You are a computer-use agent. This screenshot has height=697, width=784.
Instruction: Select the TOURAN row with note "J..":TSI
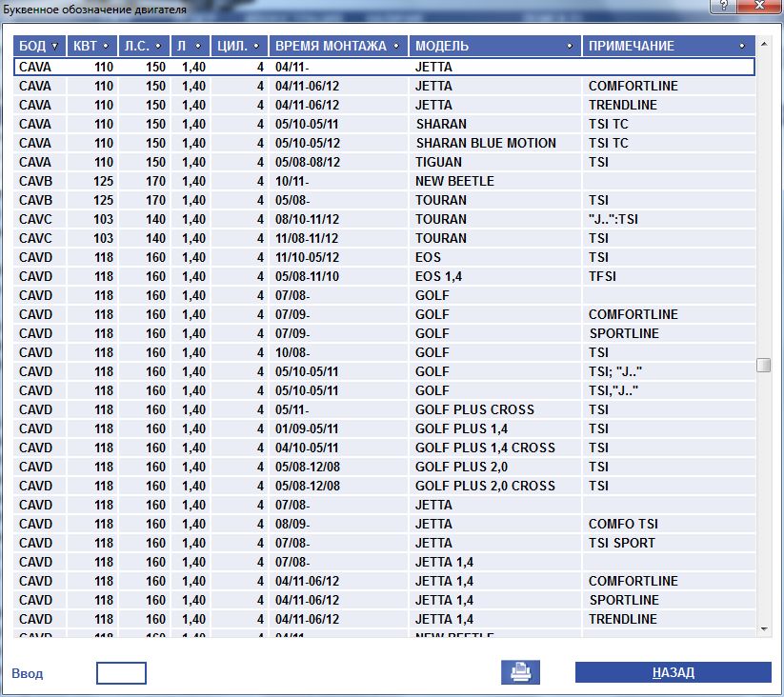click(384, 219)
